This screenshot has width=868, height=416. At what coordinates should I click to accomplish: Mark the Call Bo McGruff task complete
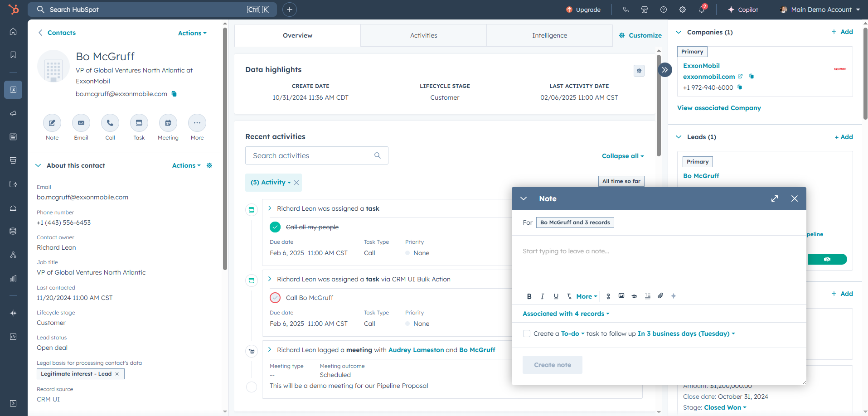[x=275, y=298]
